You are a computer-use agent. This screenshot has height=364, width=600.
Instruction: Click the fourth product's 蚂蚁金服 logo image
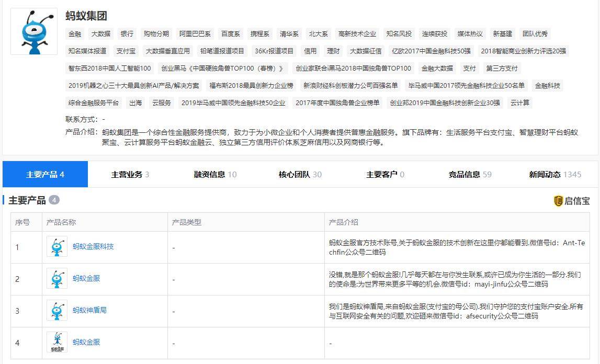pos(57,342)
